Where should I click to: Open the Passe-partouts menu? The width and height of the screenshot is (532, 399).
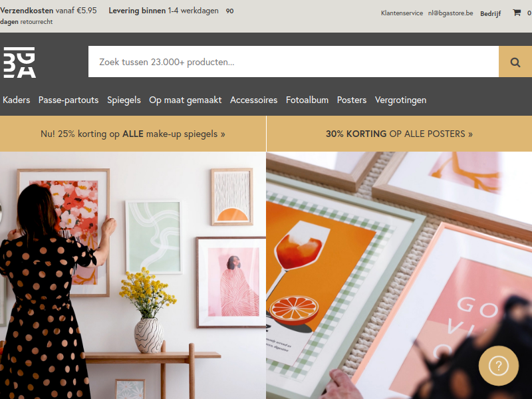68,100
